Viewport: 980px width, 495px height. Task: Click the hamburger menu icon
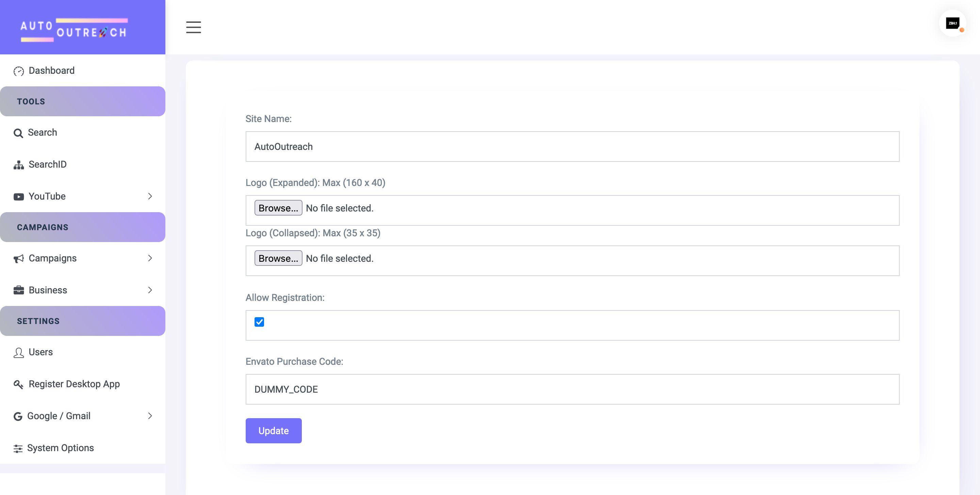click(x=193, y=28)
